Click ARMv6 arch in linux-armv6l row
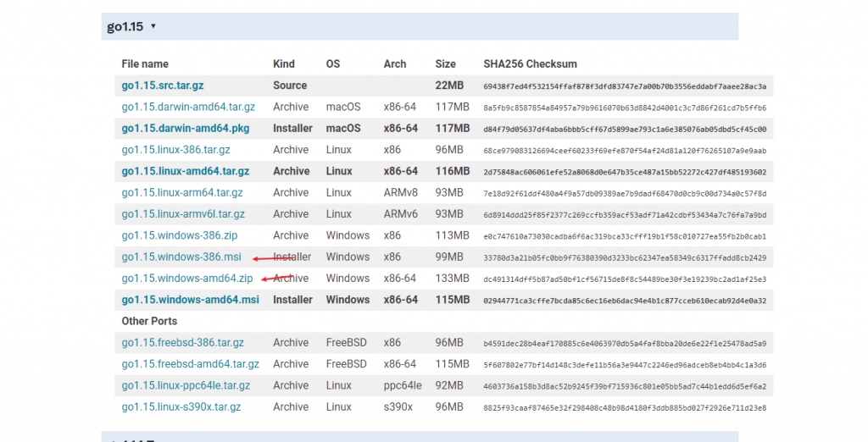Screen dimensions: 868x442 (x=401, y=214)
